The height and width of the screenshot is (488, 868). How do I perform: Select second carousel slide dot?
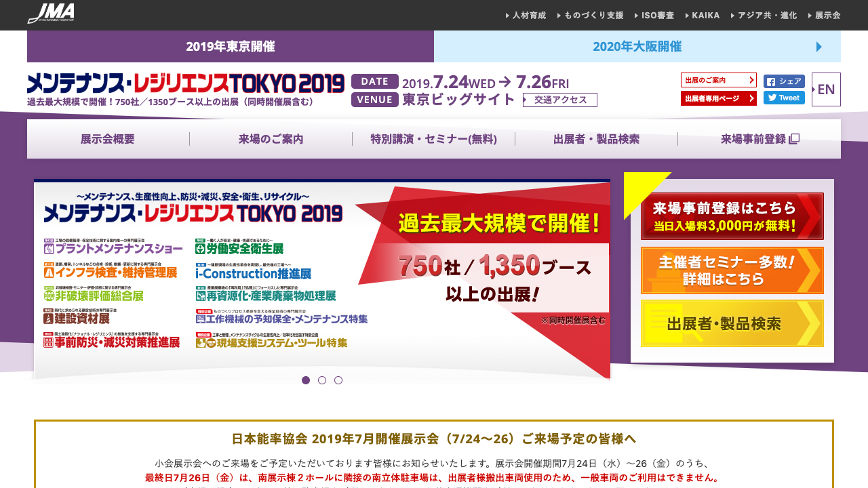pyautogui.click(x=322, y=380)
